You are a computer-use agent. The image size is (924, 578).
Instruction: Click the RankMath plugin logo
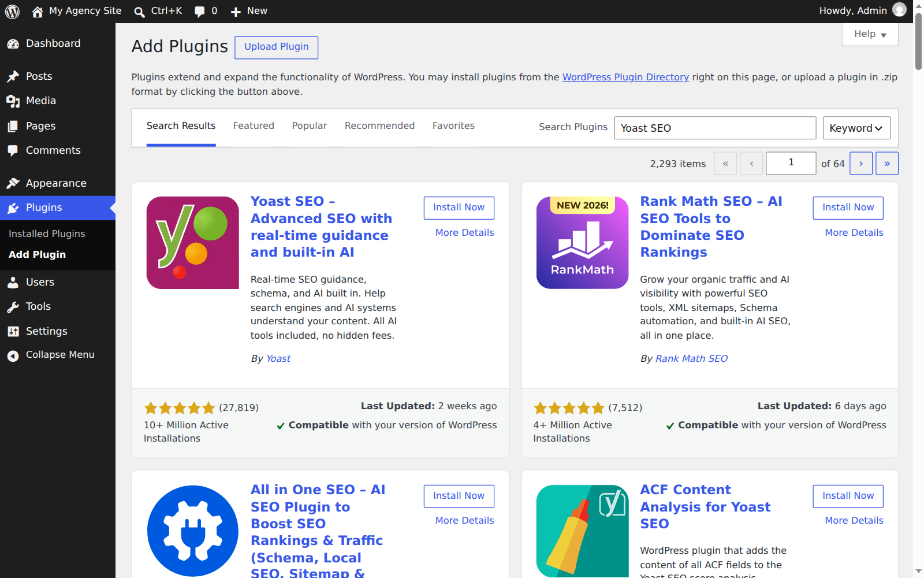click(x=582, y=243)
